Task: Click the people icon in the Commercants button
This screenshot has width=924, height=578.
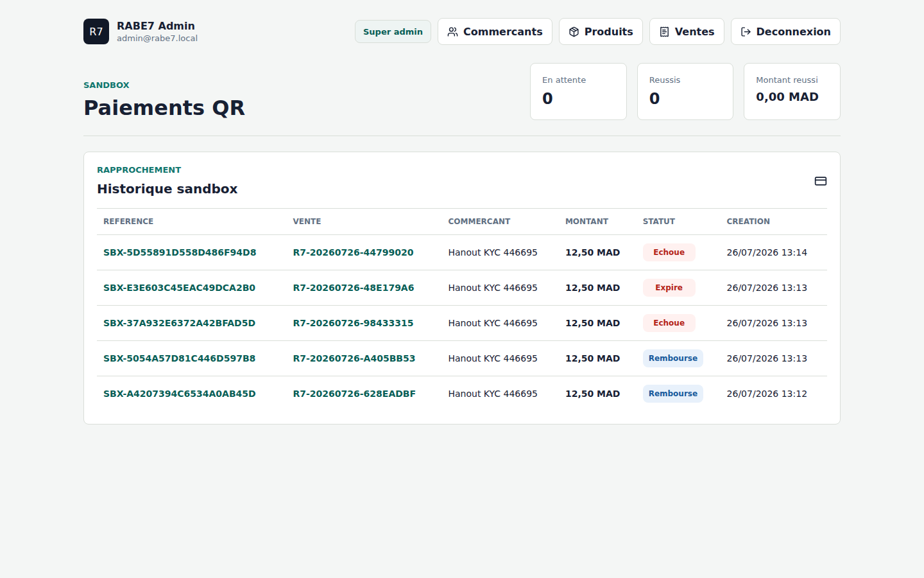Action: point(452,31)
